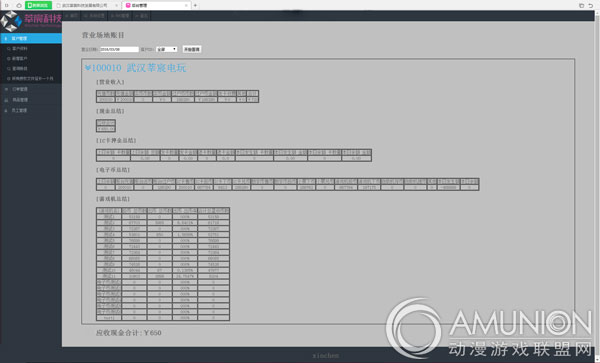Collapse the 100010 武汉 store section arrow

coord(88,68)
